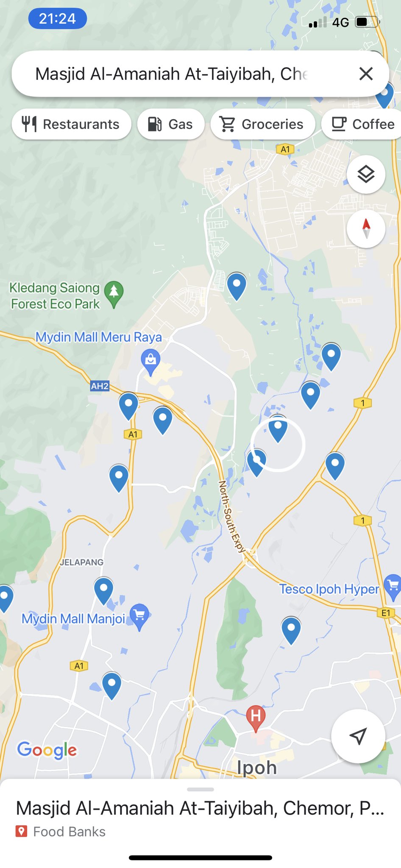Select blue pin near Jelapang label
This screenshot has width=401, height=868.
pyautogui.click(x=103, y=591)
